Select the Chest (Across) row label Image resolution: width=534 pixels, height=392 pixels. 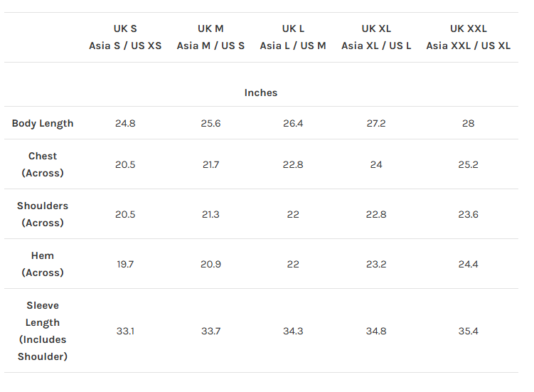click(43, 164)
